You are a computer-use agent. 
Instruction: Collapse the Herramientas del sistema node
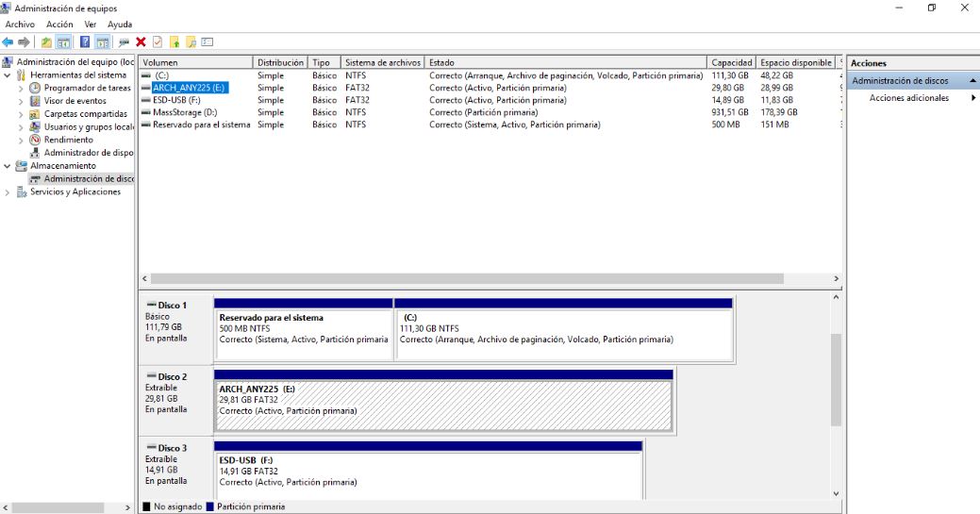pyautogui.click(x=8, y=75)
